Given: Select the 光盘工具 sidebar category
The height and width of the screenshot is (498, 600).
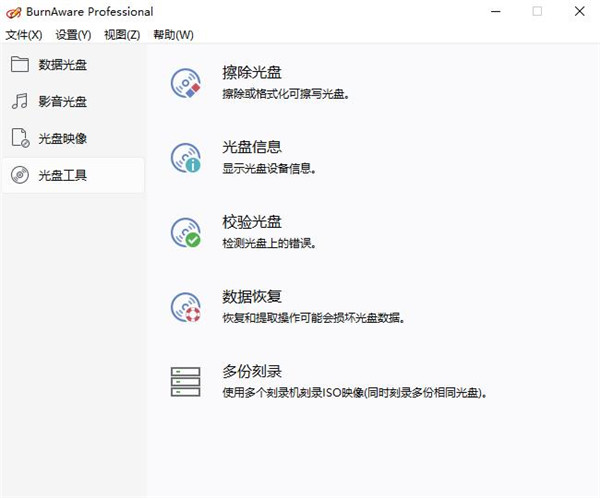Looking at the screenshot, I should [73, 175].
